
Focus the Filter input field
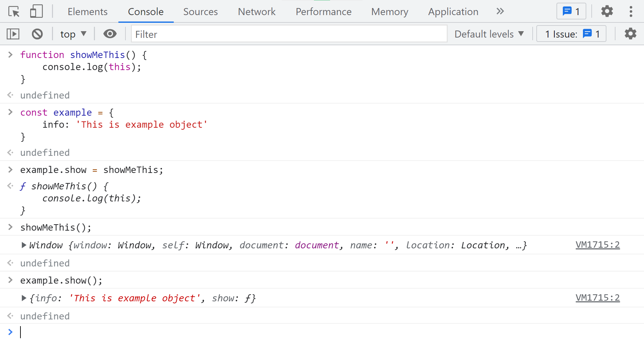[289, 34]
